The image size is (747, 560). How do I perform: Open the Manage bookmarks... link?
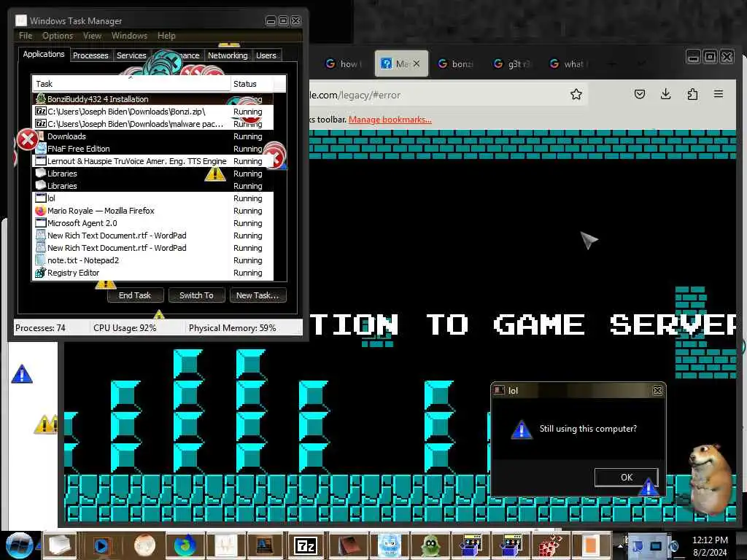point(390,120)
